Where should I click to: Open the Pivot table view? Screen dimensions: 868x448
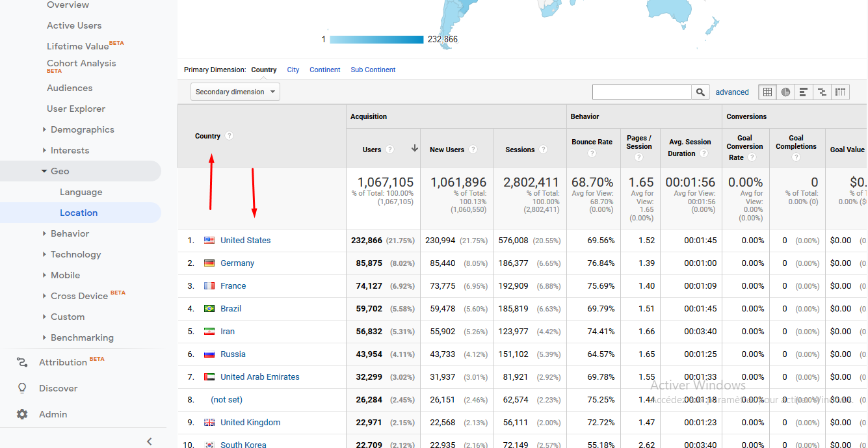point(840,92)
